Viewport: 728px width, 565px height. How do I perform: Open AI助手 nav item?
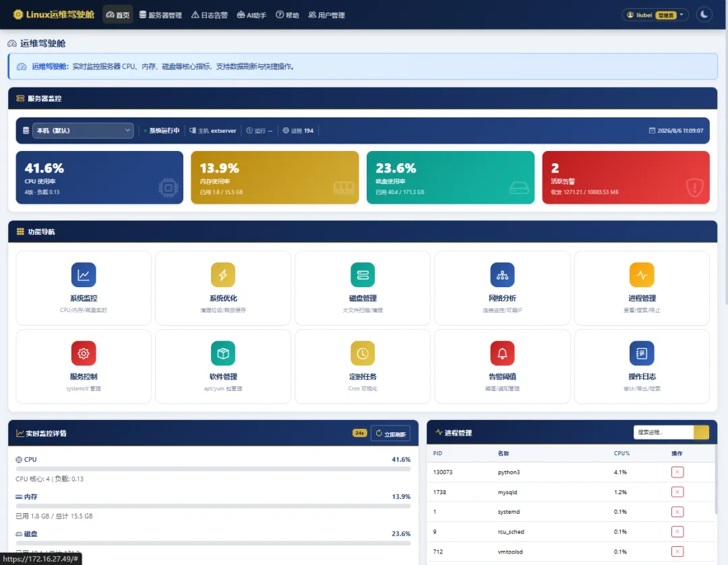tap(251, 15)
